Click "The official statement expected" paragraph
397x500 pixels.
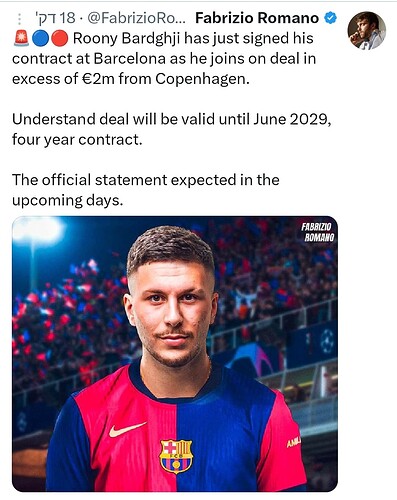point(146,190)
